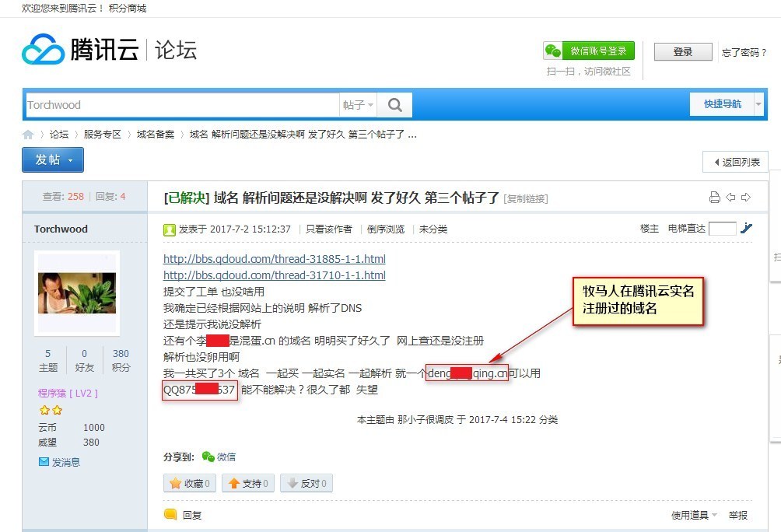Open the 帖子 search type dropdown
This screenshot has height=532, width=781.
pos(358,104)
